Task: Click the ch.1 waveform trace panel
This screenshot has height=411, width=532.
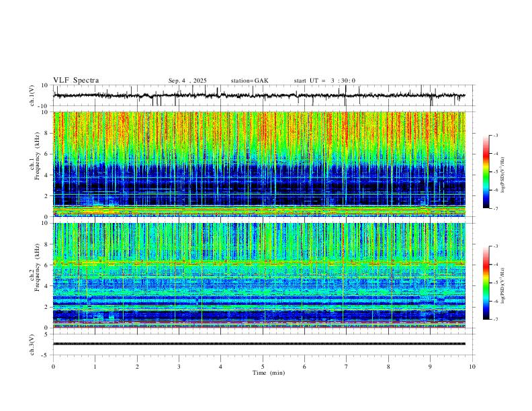Action: [263, 95]
